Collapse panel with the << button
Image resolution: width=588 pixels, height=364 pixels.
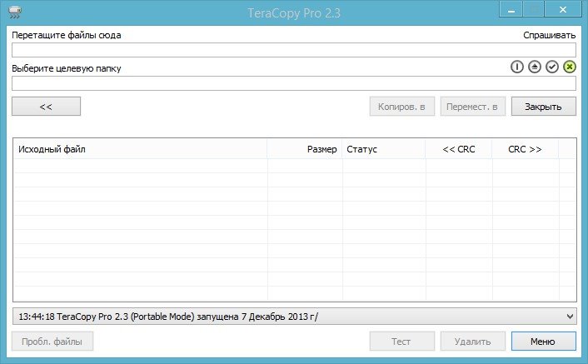pyautogui.click(x=46, y=107)
